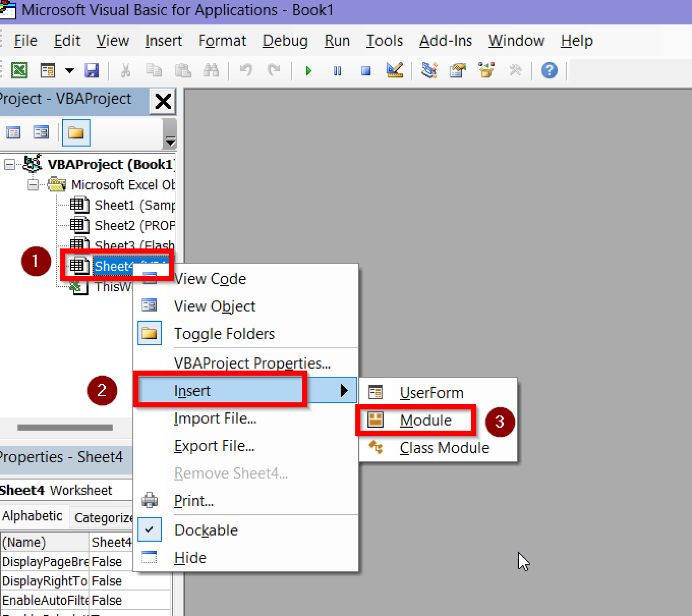Click the View Object icon in Project Explorer
This screenshot has width=692, height=616.
[41, 132]
